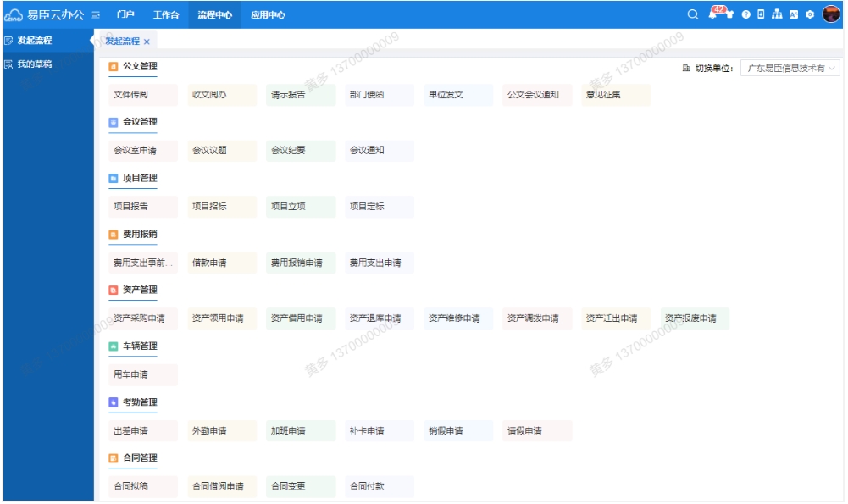Launch 资产借用申请 process
Screen dimensions: 848x504
[x=301, y=319]
